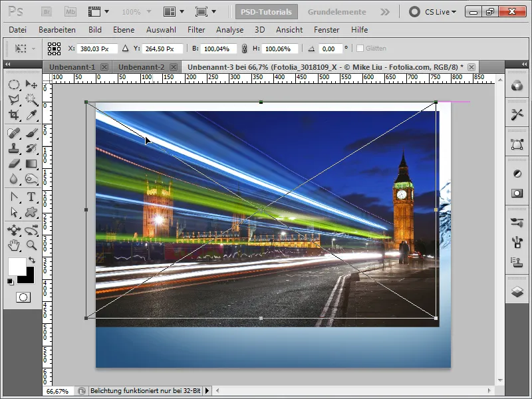Viewport: 532px width, 399px height.
Task: Open the Masks panel icon in dock
Action: pos(517,194)
